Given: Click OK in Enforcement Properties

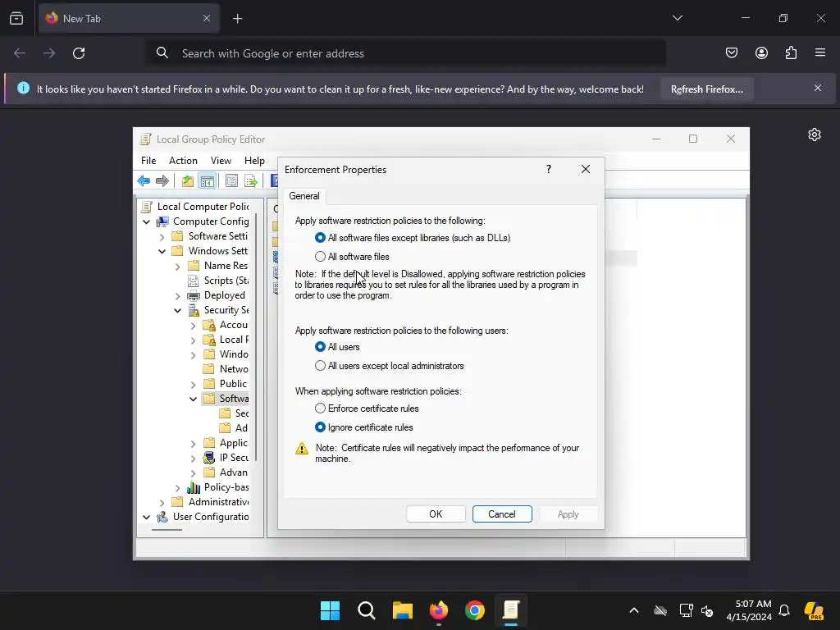Looking at the screenshot, I should pyautogui.click(x=436, y=514).
